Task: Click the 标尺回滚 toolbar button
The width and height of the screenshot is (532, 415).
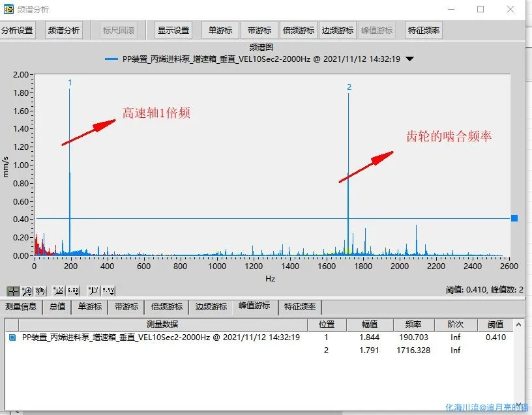Action: (119, 31)
